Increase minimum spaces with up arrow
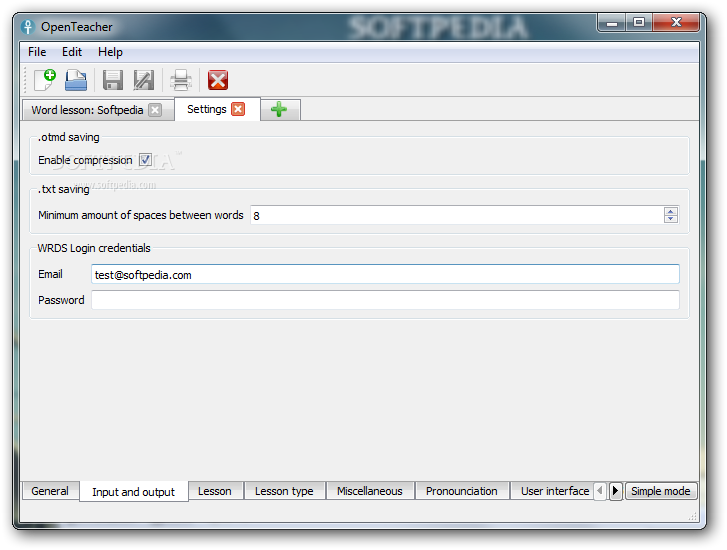Image resolution: width=727 pixels, height=550 pixels. pos(670,211)
